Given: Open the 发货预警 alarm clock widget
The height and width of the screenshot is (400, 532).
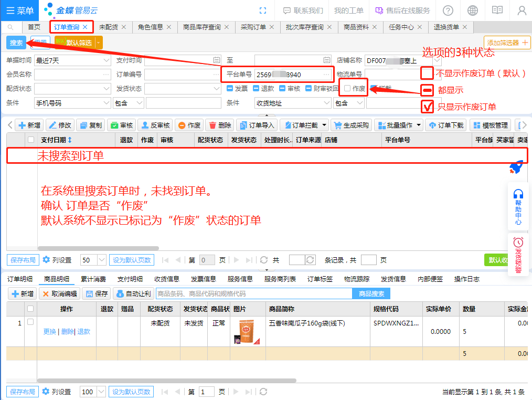Looking at the screenshot, I should pyautogui.click(x=518, y=242).
